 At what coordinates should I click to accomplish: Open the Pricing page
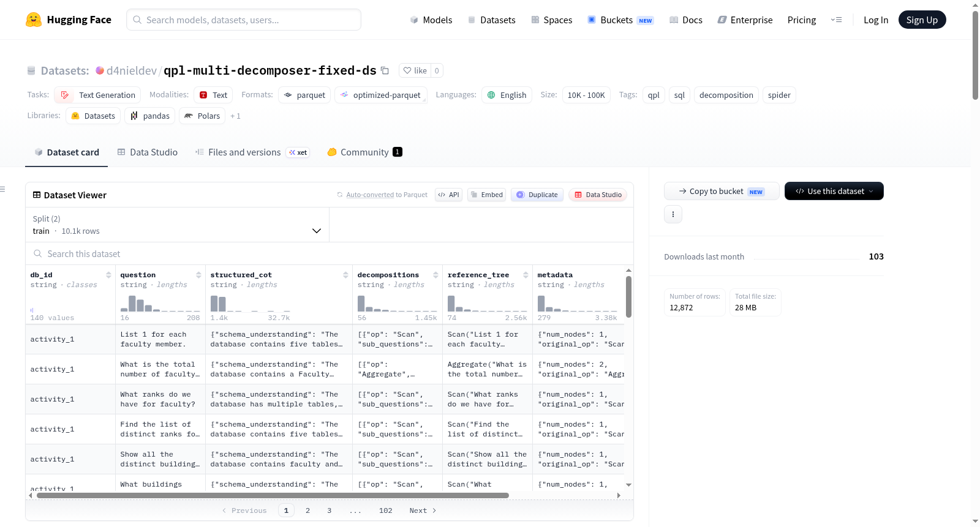(802, 20)
